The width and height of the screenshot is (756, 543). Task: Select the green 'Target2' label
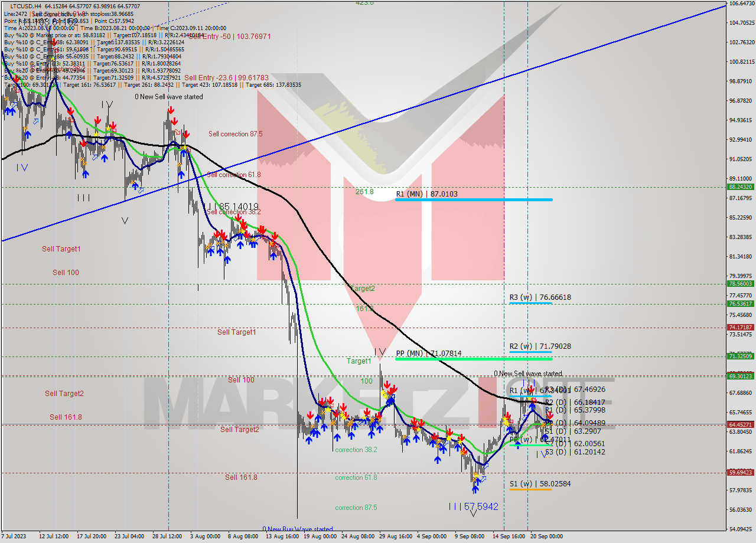pyautogui.click(x=363, y=288)
